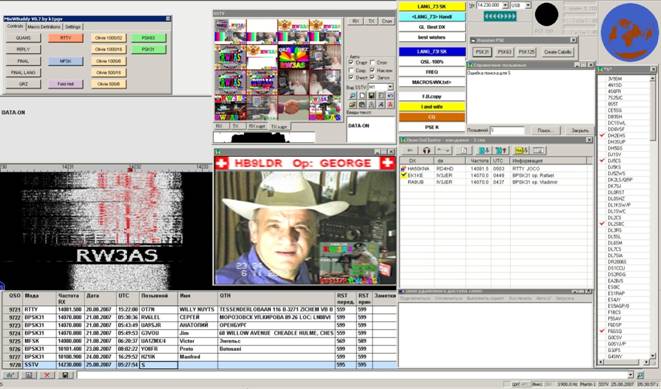This screenshot has height=389, width=661.
Task: Click the orange RTTY mode button
Action: [x=66, y=38]
